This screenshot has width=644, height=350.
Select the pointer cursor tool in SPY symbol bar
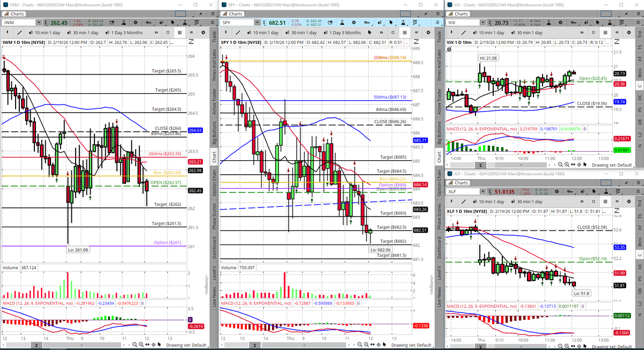point(391,23)
